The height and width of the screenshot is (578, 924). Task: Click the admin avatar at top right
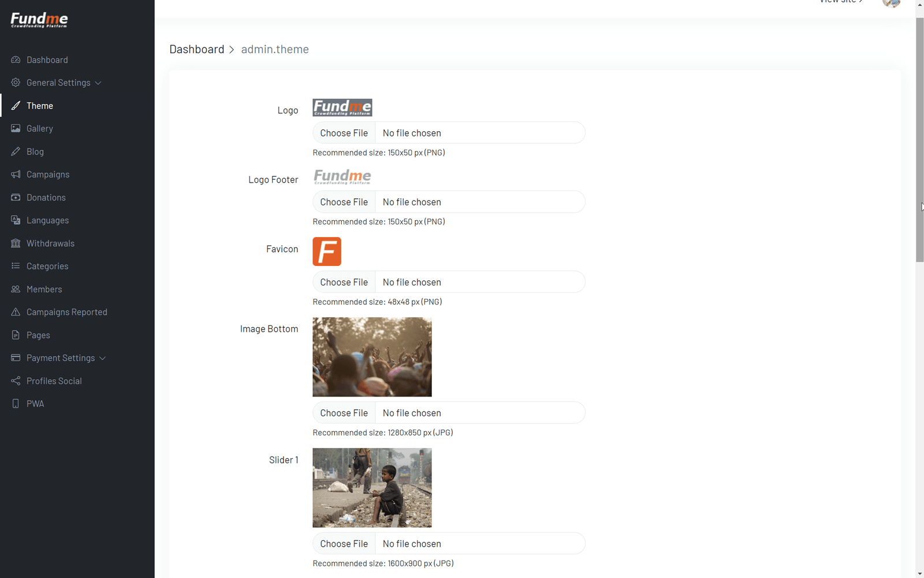(x=891, y=3)
